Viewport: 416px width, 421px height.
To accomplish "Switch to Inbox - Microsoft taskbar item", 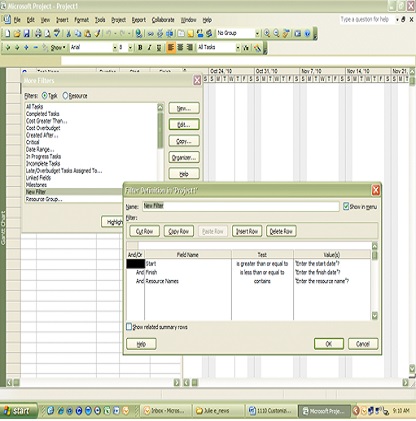I will click(167, 411).
